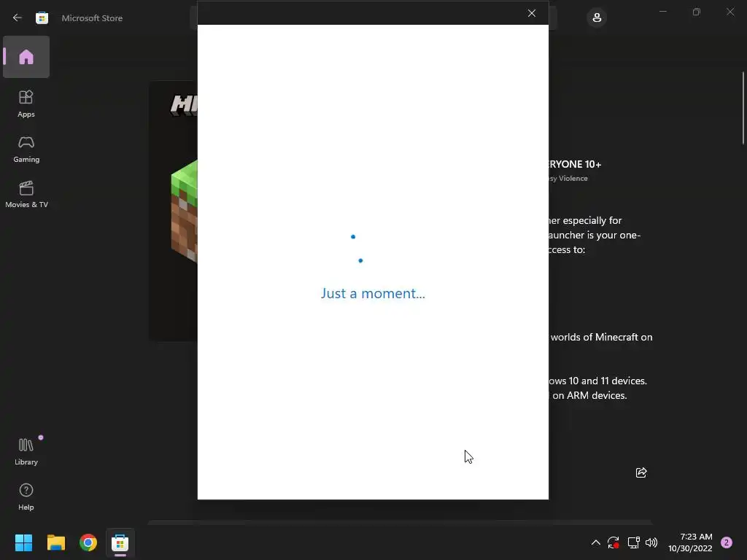This screenshot has height=560, width=747.
Task: Share the Minecraft Launcher page
Action: (641, 472)
